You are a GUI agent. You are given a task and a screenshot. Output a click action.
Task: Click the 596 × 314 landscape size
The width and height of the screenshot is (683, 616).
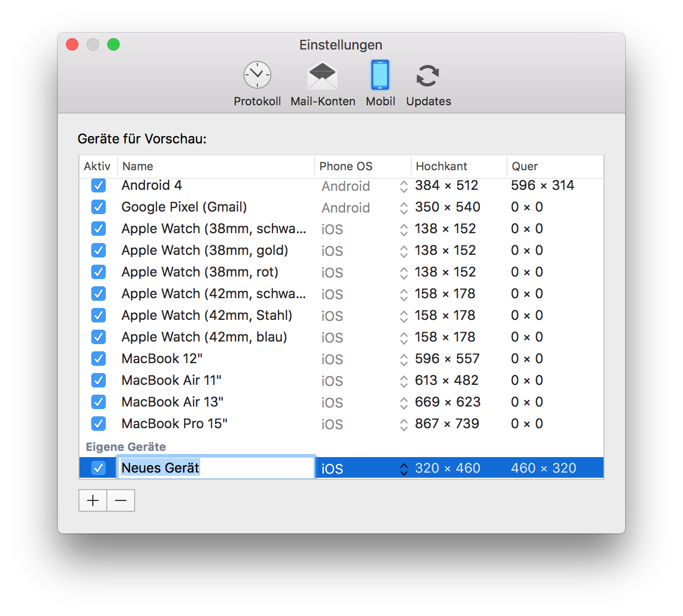[x=543, y=185]
